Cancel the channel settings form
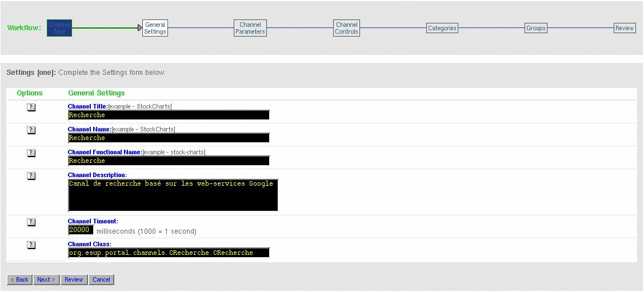 101,279
